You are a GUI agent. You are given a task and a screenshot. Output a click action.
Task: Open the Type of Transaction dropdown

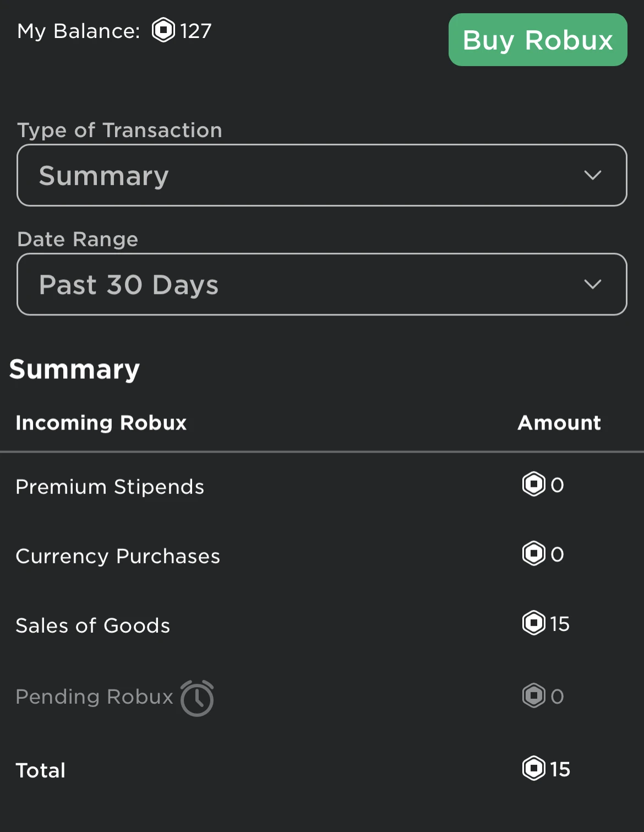tap(321, 175)
